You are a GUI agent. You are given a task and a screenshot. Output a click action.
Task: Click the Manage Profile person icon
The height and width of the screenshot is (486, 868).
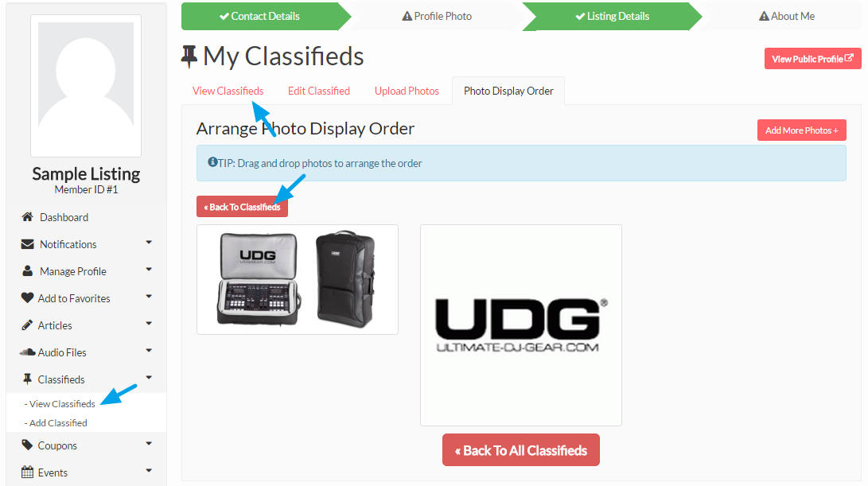tap(27, 271)
